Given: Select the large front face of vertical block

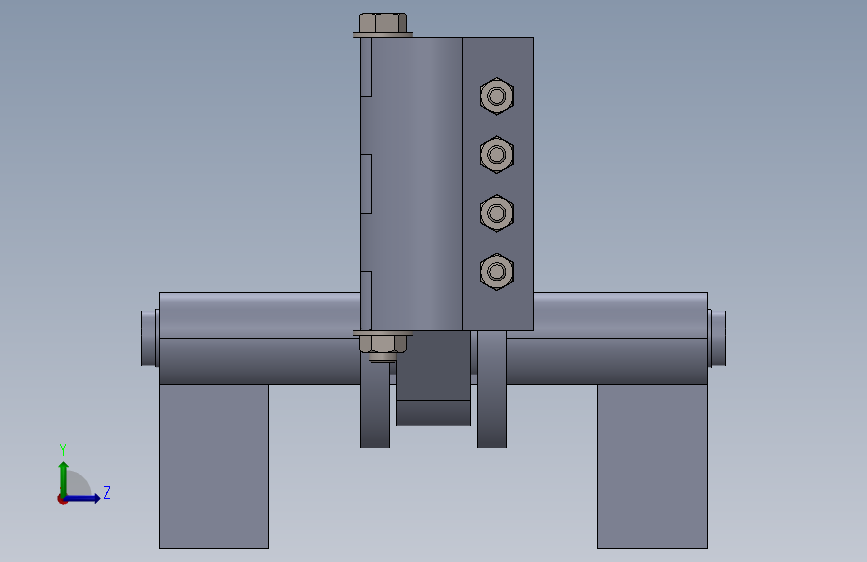Looking at the screenshot, I should (416, 184).
